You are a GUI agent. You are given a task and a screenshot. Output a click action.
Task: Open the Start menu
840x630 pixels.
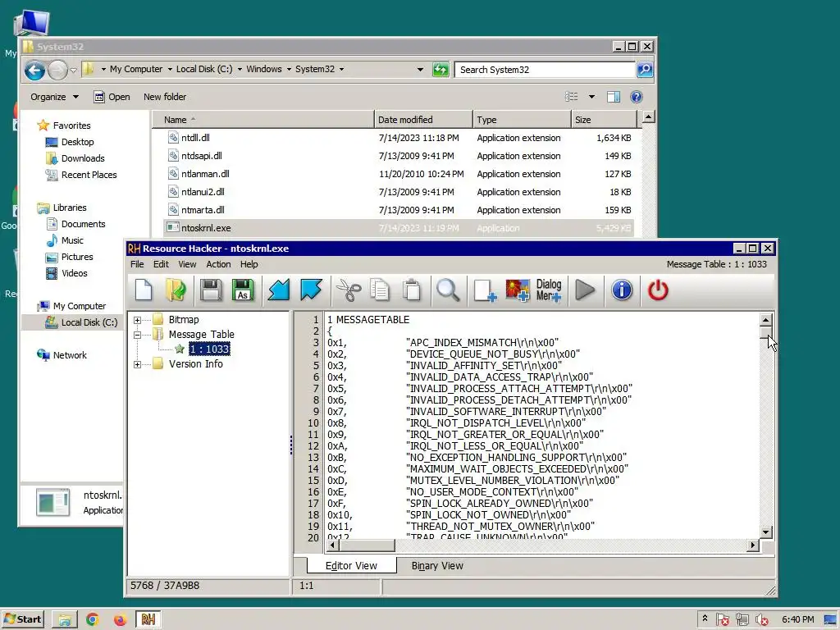(x=22, y=619)
